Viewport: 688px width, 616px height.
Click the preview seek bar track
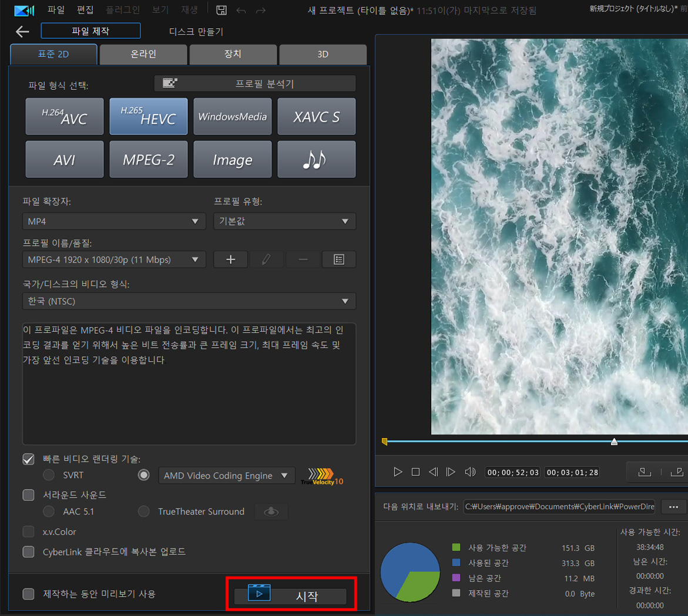click(x=535, y=441)
